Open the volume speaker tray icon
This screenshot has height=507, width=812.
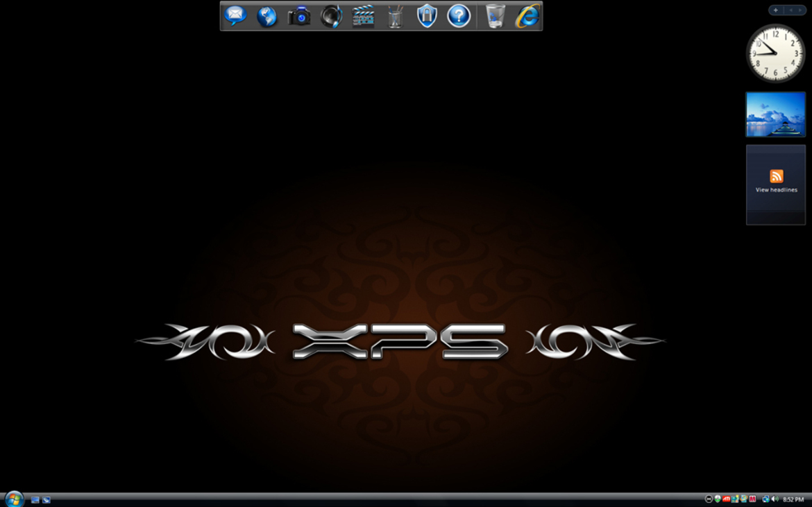775,499
